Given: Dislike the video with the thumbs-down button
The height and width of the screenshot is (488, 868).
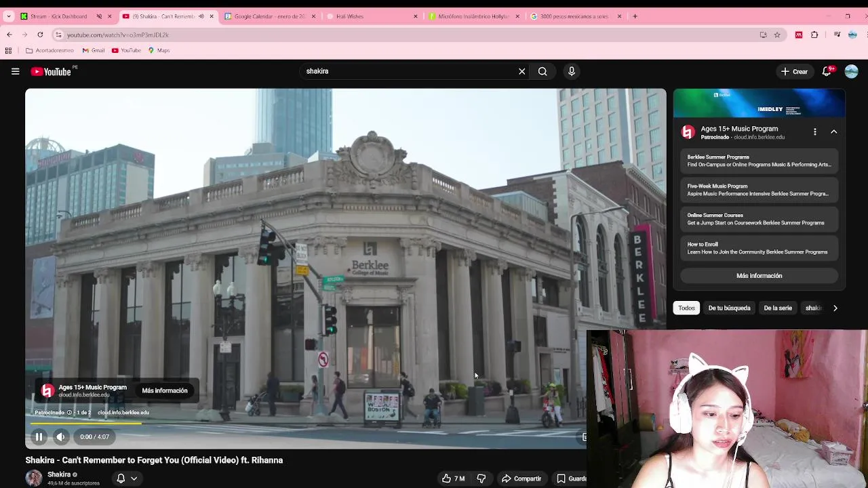Looking at the screenshot, I should pyautogui.click(x=481, y=479).
